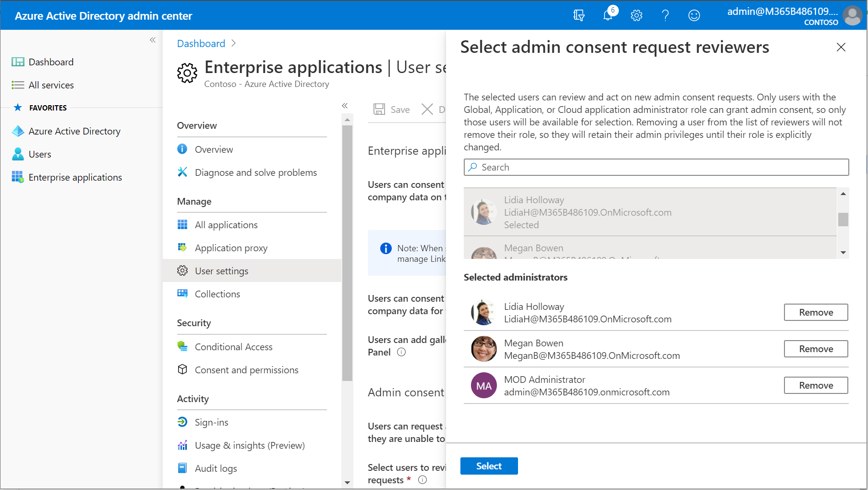This screenshot has width=868, height=490.
Task: Send feedback using the smiley icon
Action: (694, 15)
